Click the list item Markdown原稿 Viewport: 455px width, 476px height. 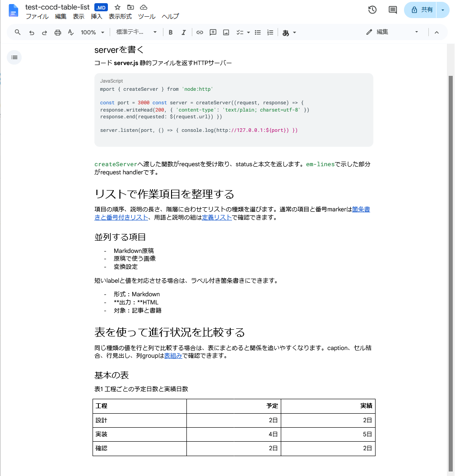(x=134, y=251)
